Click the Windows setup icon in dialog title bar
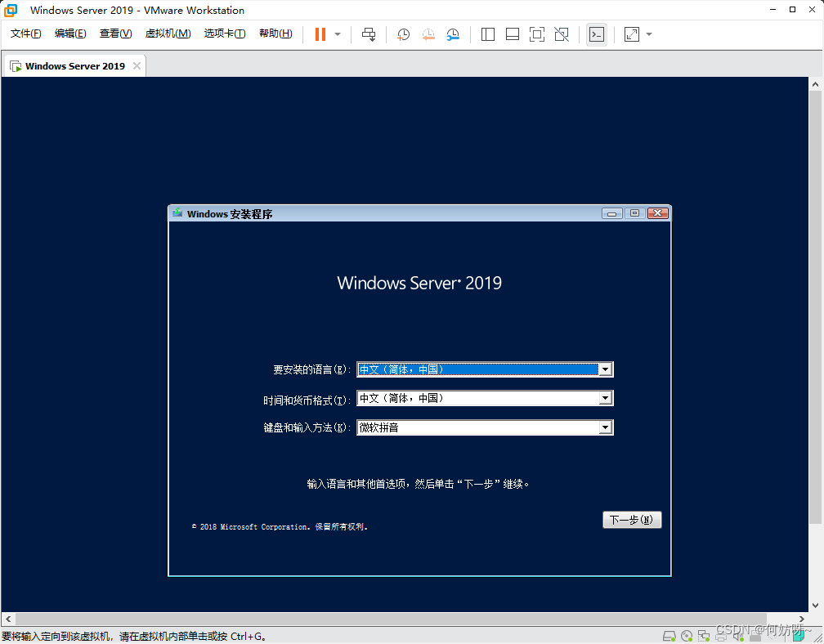The height and width of the screenshot is (644, 824). [x=177, y=212]
